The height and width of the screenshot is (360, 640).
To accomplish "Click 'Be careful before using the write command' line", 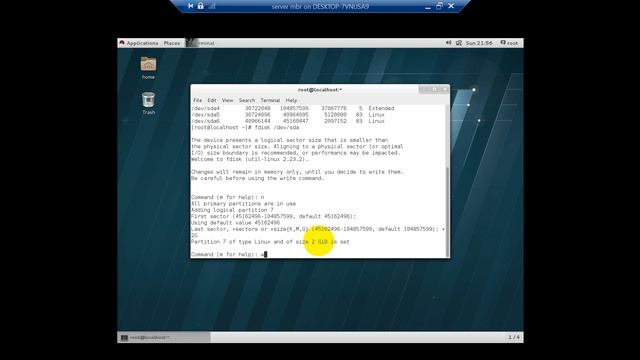I will (258, 178).
